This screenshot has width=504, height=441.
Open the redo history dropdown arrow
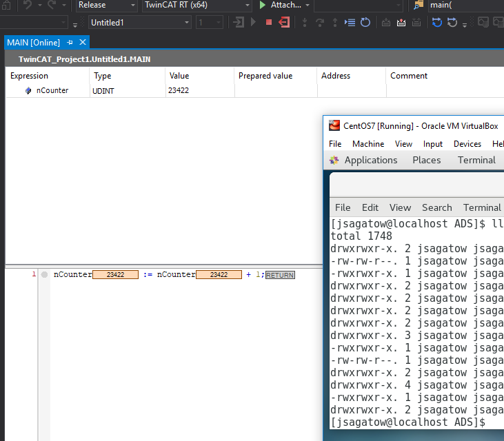point(63,5)
